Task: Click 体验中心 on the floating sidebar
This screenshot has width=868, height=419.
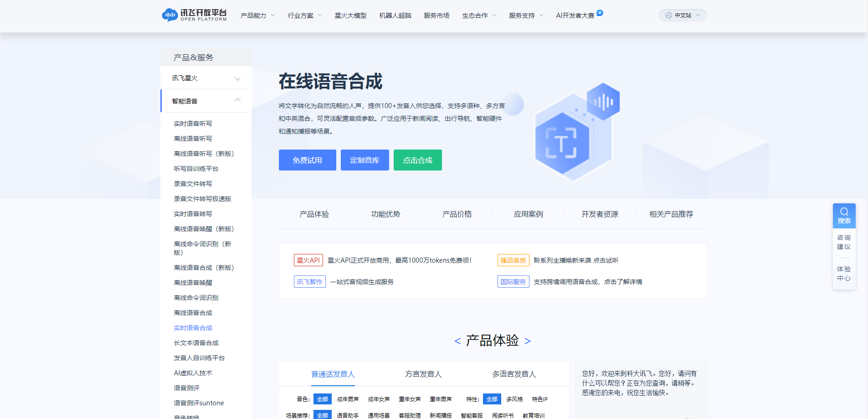Action: tap(844, 274)
